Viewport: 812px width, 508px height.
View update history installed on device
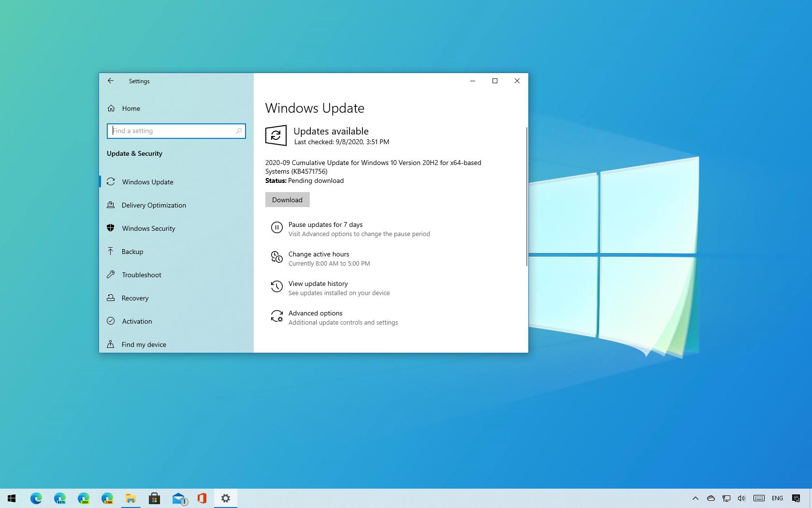tap(318, 284)
